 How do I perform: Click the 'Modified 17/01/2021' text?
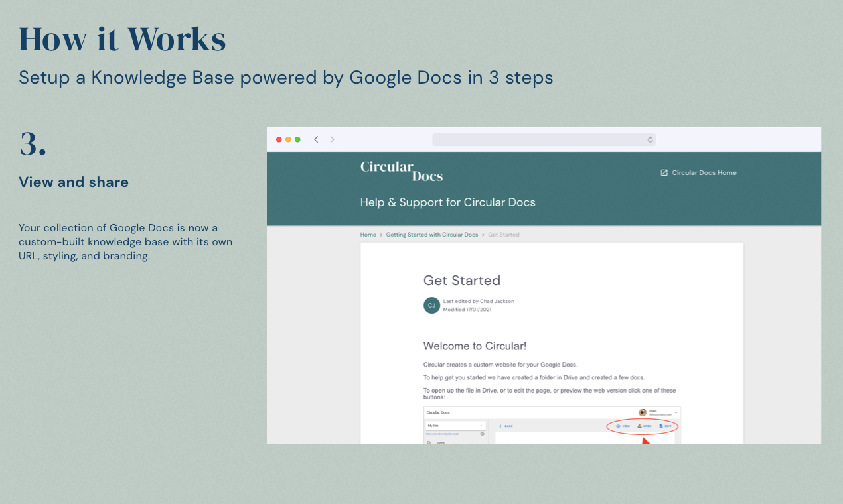click(x=467, y=309)
